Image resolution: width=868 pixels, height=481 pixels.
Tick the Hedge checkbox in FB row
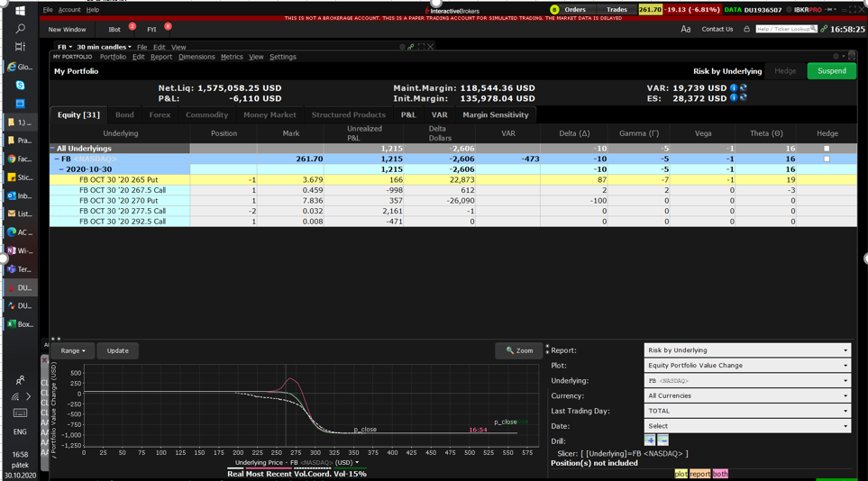coord(827,159)
